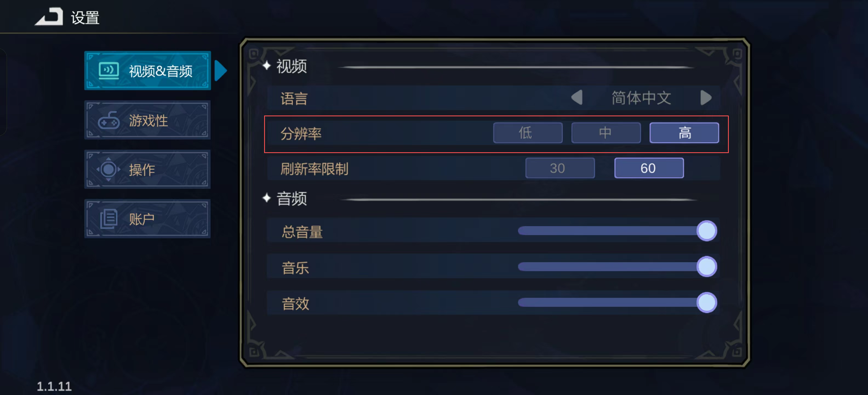Set resolution to 中
868x395 pixels.
point(606,133)
